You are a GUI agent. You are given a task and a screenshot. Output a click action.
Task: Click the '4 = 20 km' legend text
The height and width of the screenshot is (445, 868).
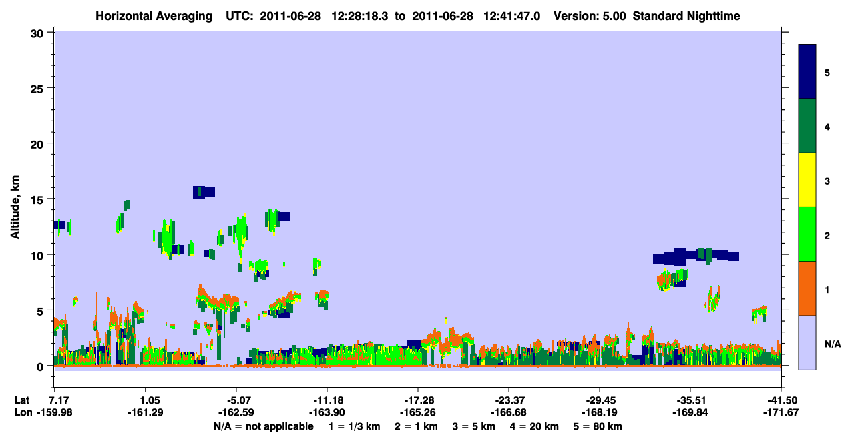point(533,426)
